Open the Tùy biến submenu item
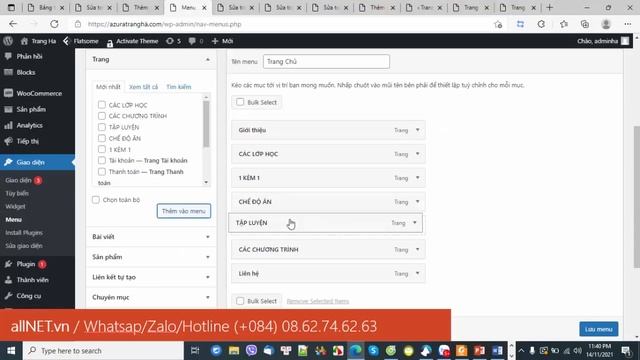The height and width of the screenshot is (360, 640). pyautogui.click(x=17, y=193)
